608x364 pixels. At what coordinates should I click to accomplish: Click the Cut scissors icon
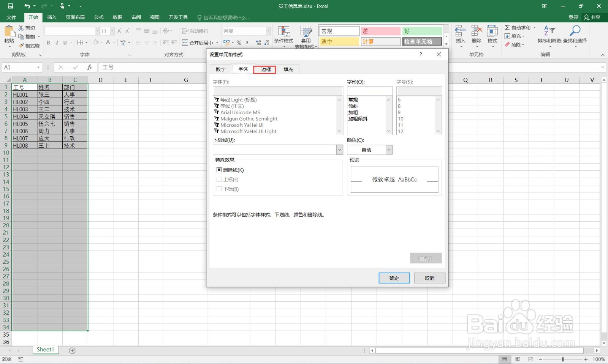pyautogui.click(x=21, y=28)
